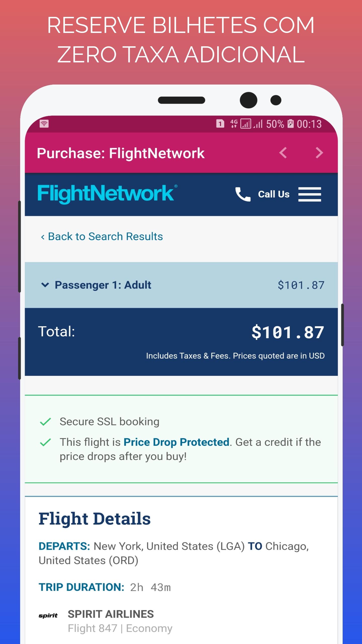This screenshot has width=362, height=644.
Task: Tap the Price Drop Protected checkmark
Action: tap(46, 442)
